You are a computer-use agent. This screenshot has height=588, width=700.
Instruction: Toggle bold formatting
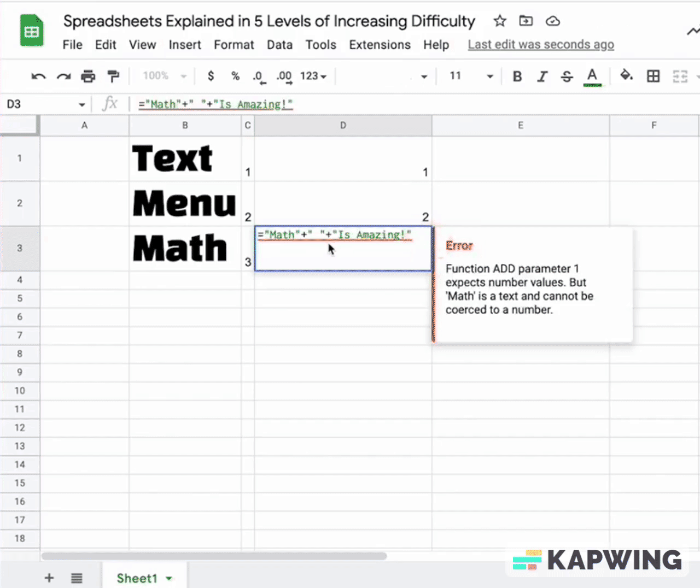click(x=517, y=77)
